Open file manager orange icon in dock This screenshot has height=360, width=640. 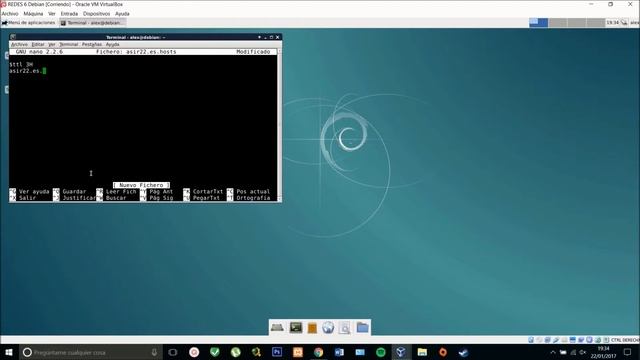[312, 328]
